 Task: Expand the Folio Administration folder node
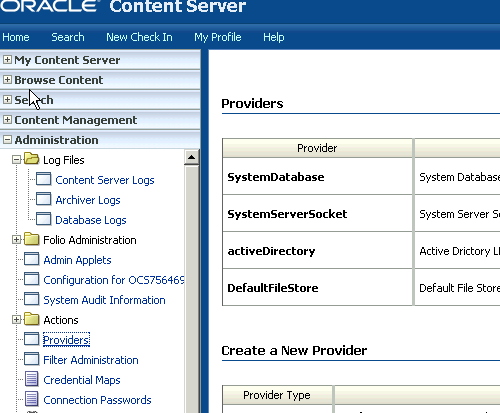[x=16, y=240]
